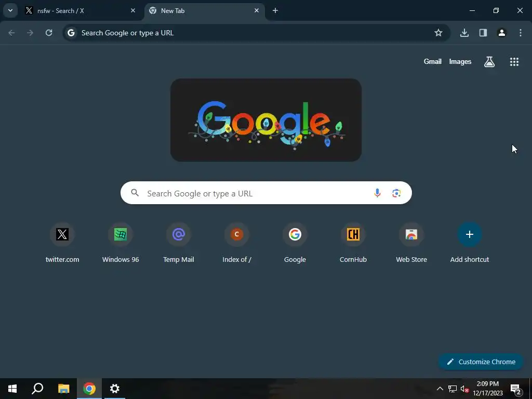532x399 pixels.
Task: Open the Chrome profile avatar menu
Action: point(502,33)
